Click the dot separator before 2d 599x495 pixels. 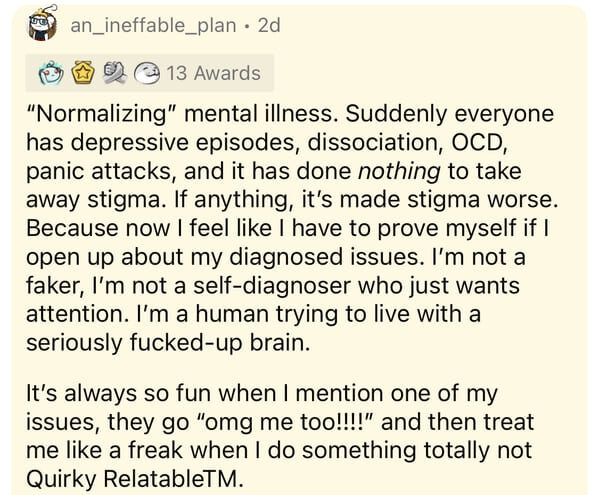(x=247, y=26)
